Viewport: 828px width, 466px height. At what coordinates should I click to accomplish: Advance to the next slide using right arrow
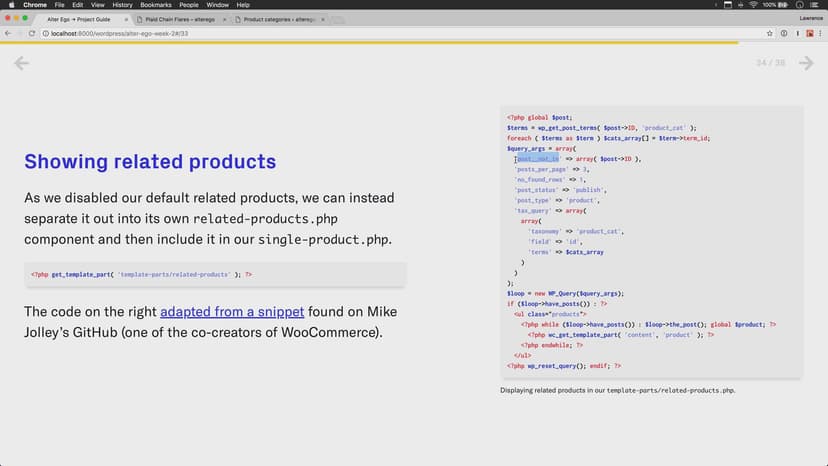click(x=806, y=64)
